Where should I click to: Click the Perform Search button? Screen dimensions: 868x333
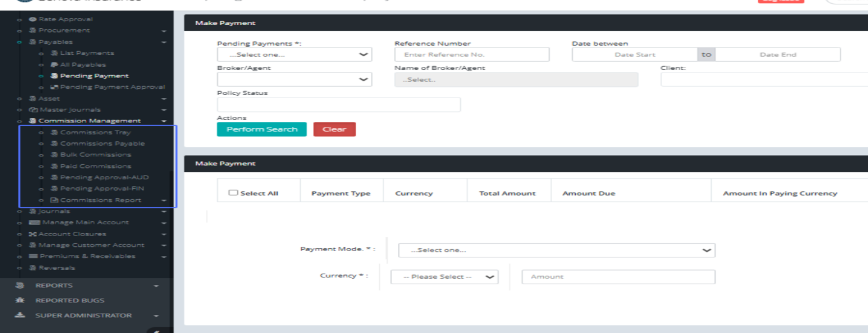pyautogui.click(x=262, y=129)
